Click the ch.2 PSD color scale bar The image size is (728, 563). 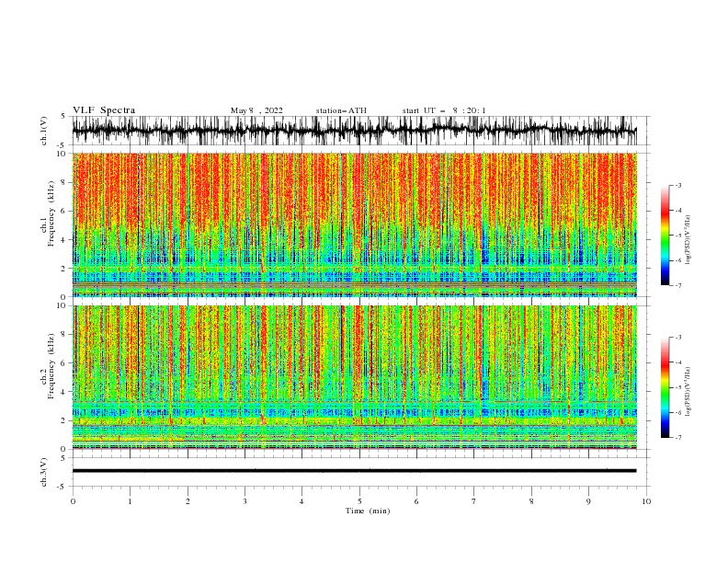coord(665,387)
